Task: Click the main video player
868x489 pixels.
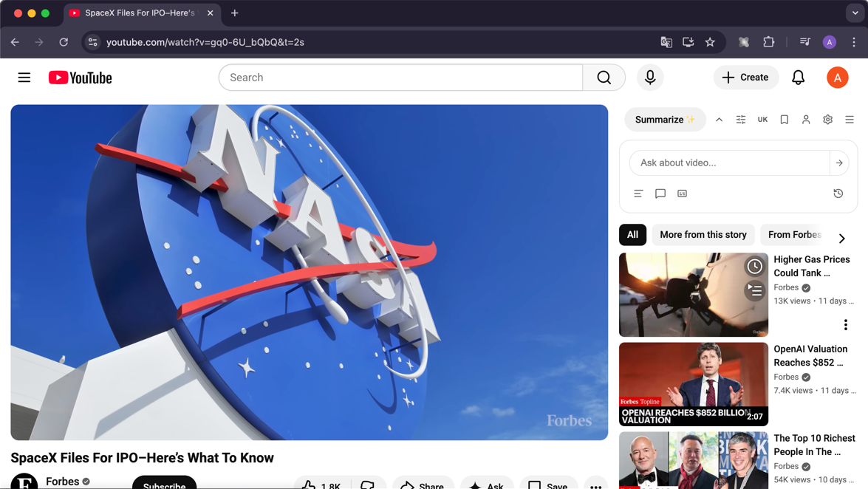Action: [x=310, y=273]
